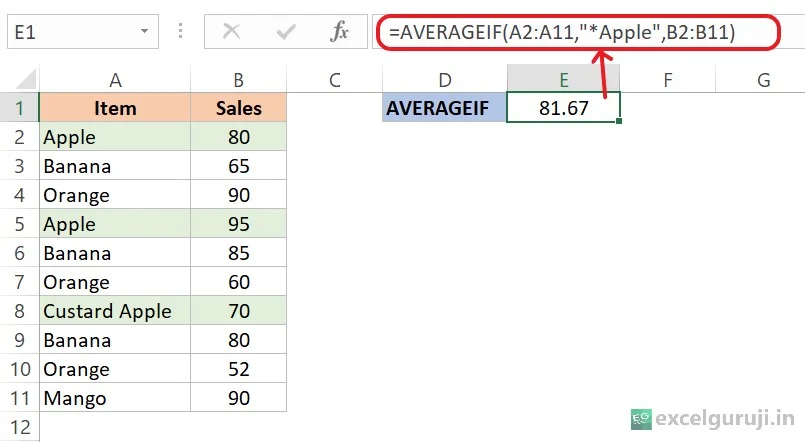805x442 pixels.
Task: Select row 6 header
Action: pyautogui.click(x=20, y=253)
